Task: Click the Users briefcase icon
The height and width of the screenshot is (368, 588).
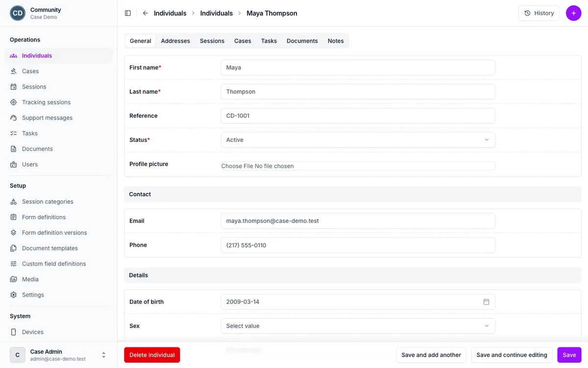Action: [13, 164]
